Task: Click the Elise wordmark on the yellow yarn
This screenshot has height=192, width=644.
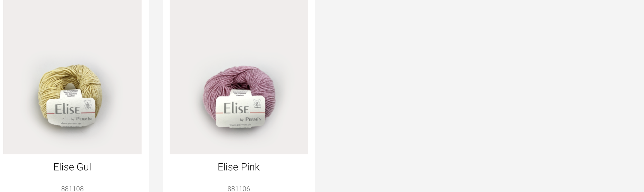Action: tap(67, 109)
